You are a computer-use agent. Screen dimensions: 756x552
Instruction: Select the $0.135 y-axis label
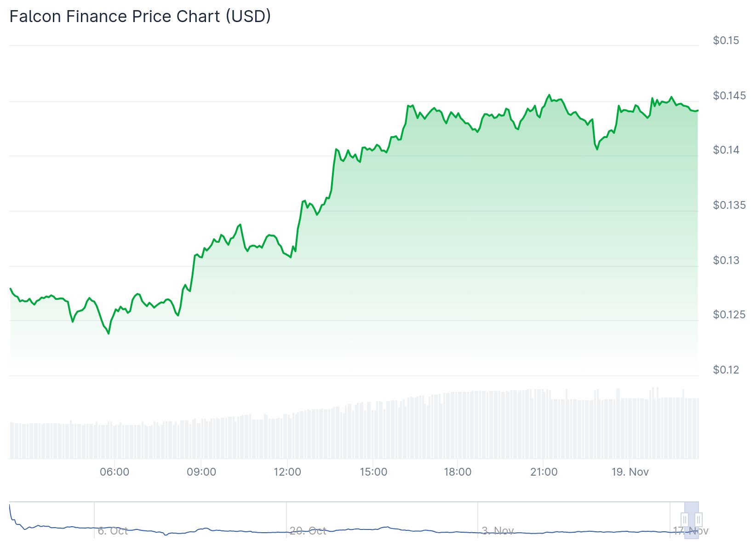click(729, 205)
